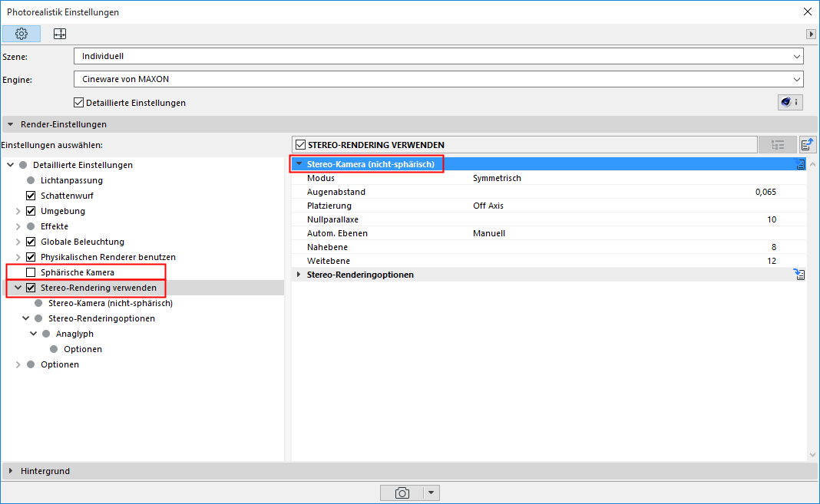Click Weitebene value 12
Screen dimensions: 820x504
click(x=772, y=261)
